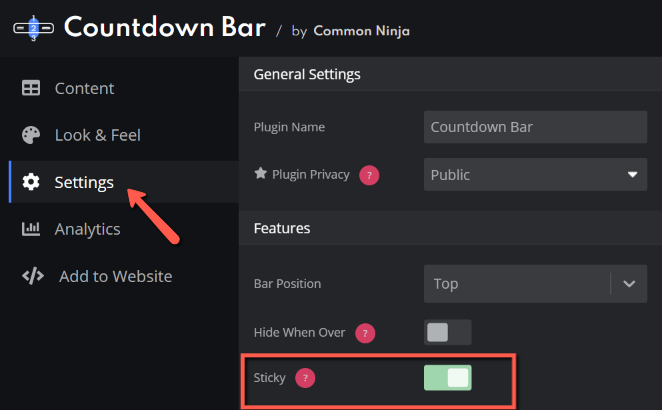Screen dimensions: 662x410
Task: Open the Plugin Privacy Public dropdown
Action: point(535,174)
